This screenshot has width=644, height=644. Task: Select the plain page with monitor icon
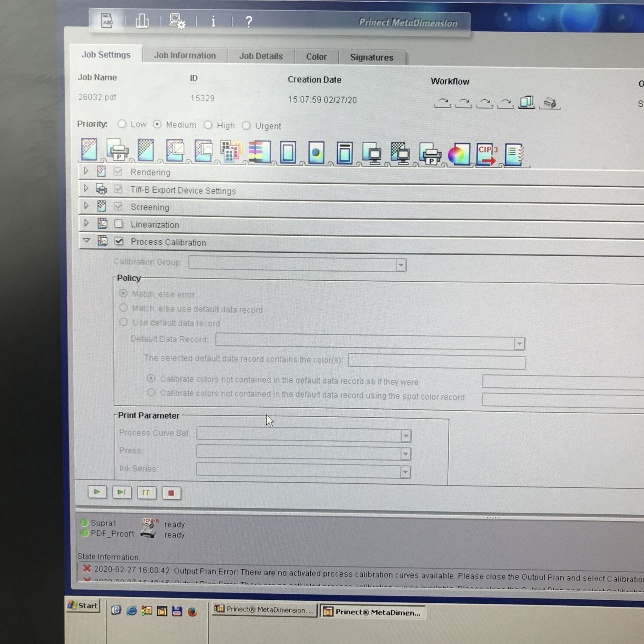coord(372,154)
